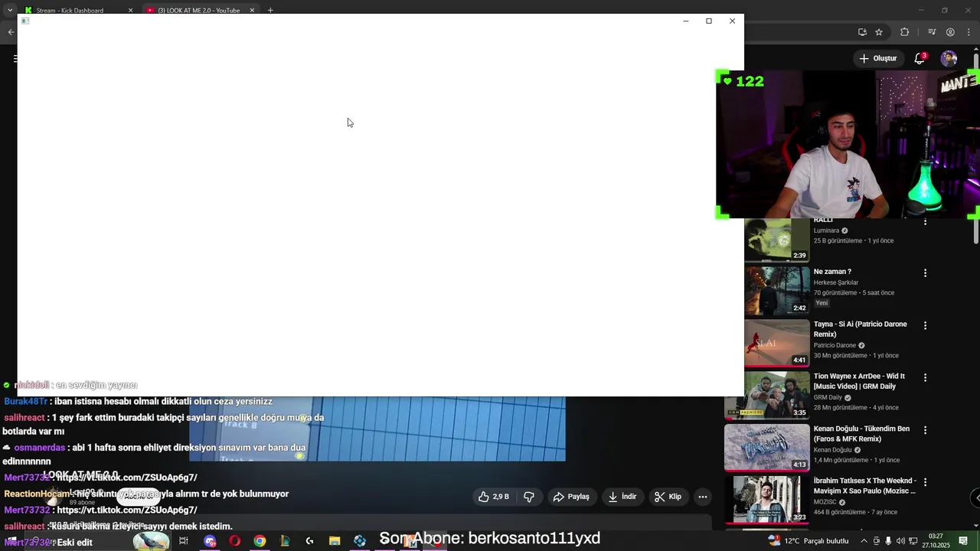Open options menu for RALLI video
The image size is (980, 551).
pos(925,222)
